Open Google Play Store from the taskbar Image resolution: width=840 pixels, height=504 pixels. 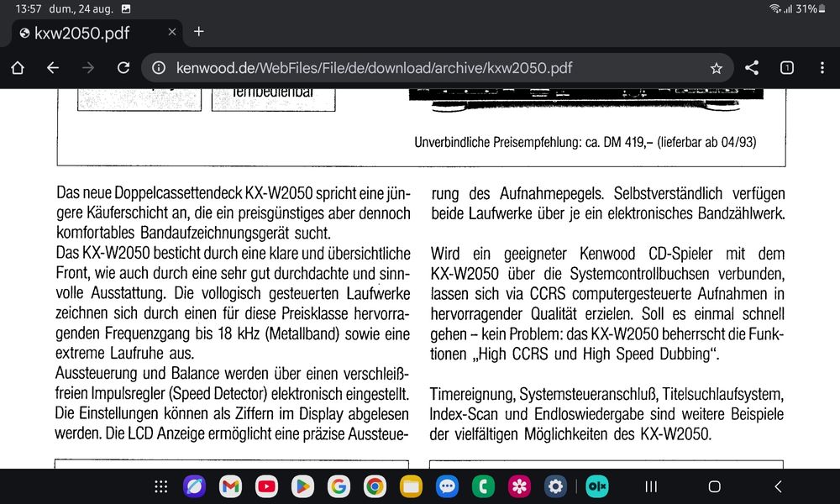pos(302,486)
